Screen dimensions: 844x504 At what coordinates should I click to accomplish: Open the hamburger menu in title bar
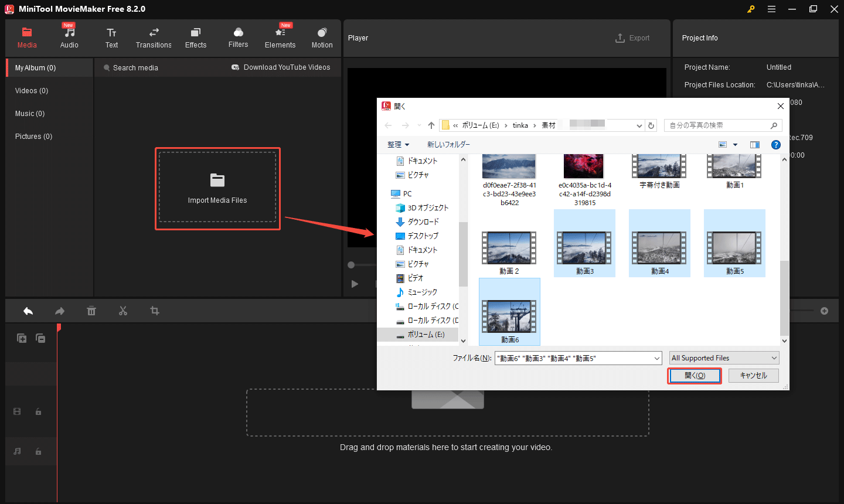pyautogui.click(x=771, y=9)
